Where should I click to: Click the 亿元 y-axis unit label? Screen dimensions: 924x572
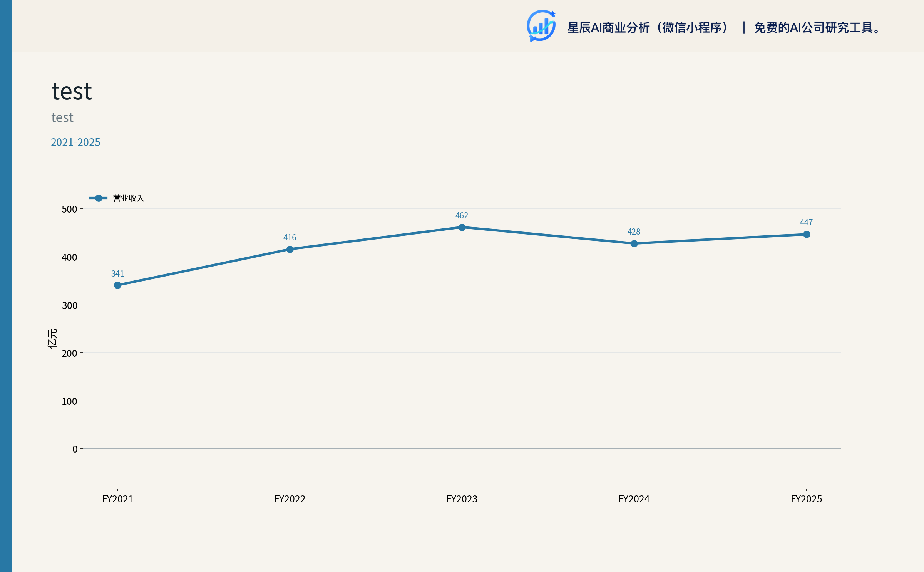pos(52,339)
